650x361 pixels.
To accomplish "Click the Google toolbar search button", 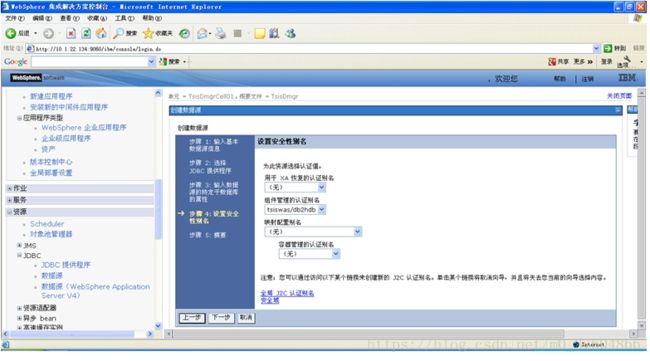I will 170,62.
